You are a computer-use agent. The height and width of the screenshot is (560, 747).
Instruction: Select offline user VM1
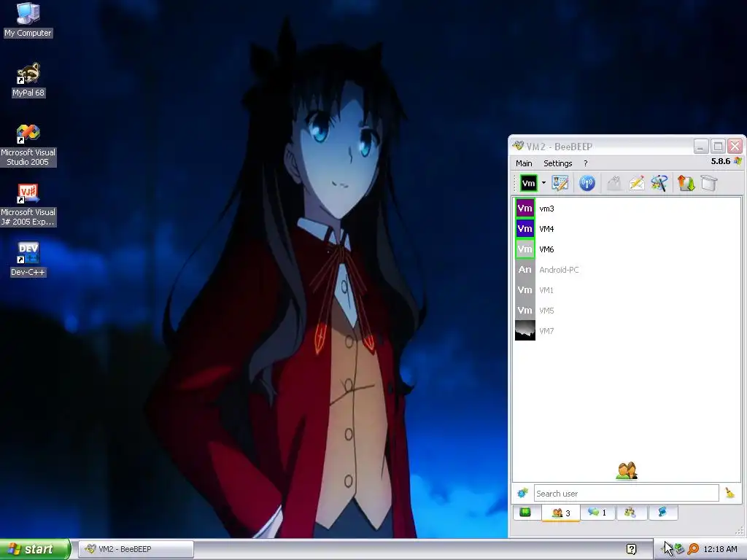point(627,290)
